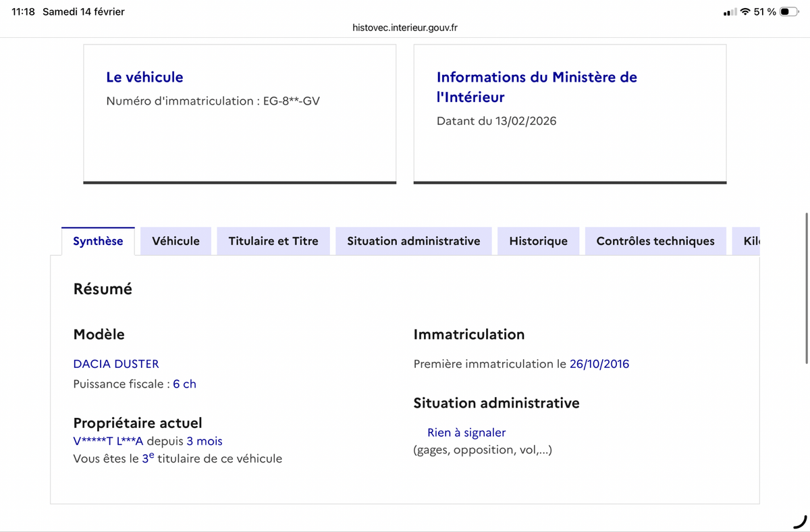This screenshot has height=532, width=810.
Task: Open the Synthèse tab
Action: 98,241
